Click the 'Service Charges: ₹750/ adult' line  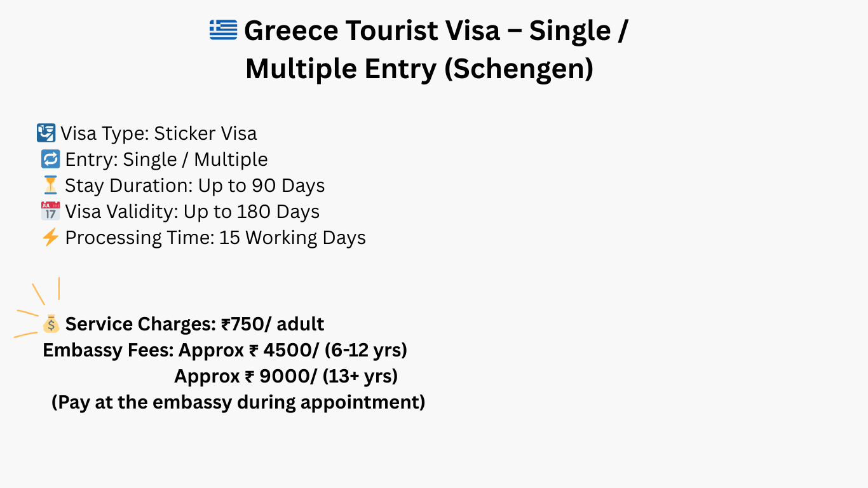pos(194,324)
